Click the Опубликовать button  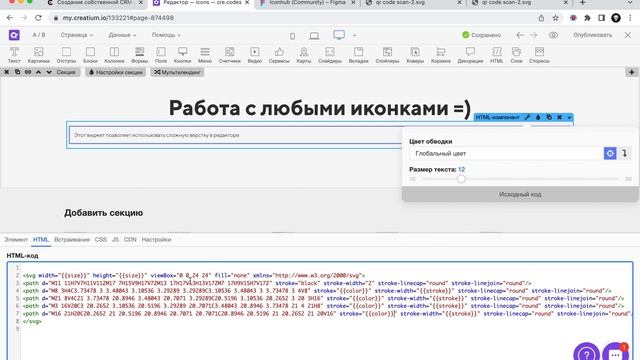pos(592,35)
